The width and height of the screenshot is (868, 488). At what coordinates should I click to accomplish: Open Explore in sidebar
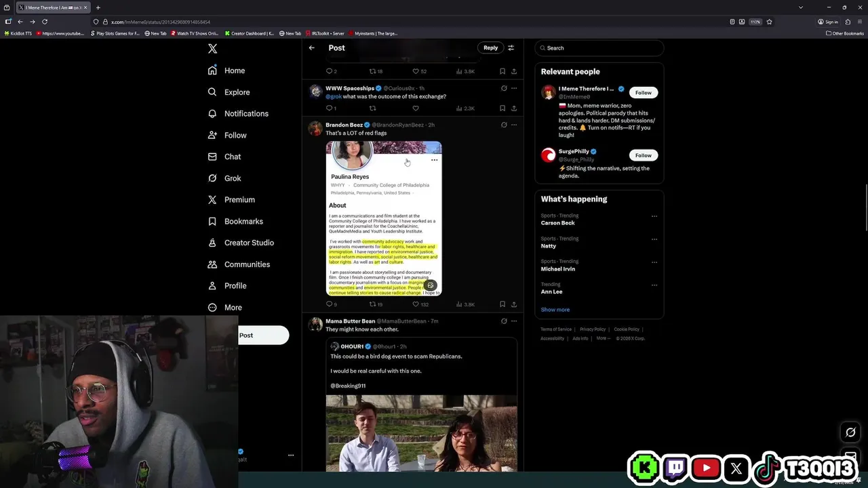pyautogui.click(x=229, y=92)
